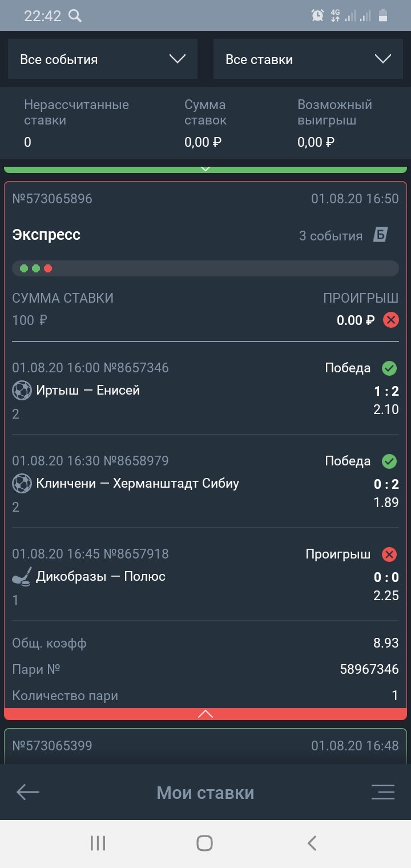Screen dimensions: 411x868
Task: Tap the soccer ball icon for Иртыш — Енисей
Action: 22,391
